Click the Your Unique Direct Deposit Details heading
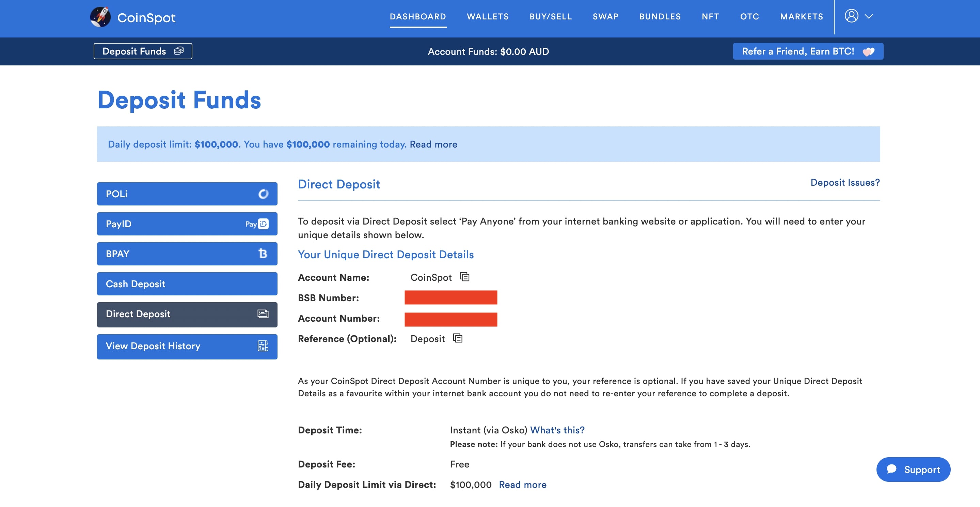Viewport: 980px width, 507px height. point(386,254)
